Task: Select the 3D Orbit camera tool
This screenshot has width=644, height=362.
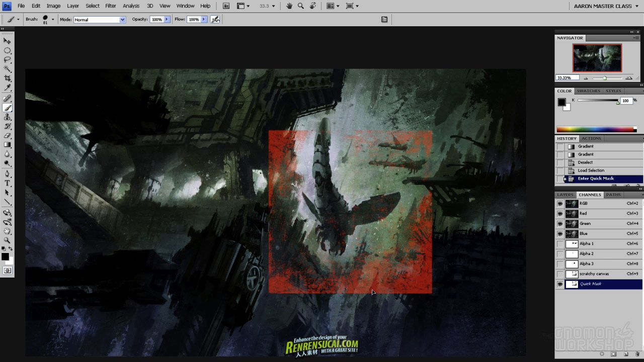Action: (7, 222)
